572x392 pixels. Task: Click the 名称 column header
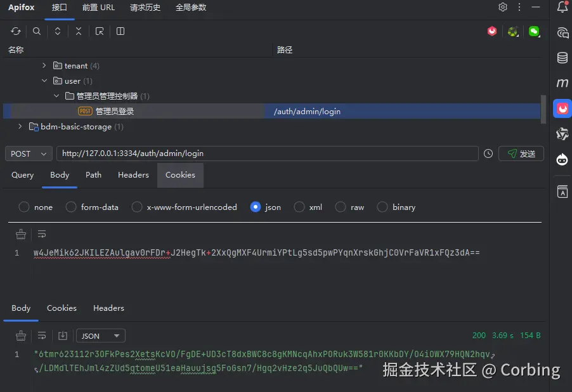click(16, 49)
